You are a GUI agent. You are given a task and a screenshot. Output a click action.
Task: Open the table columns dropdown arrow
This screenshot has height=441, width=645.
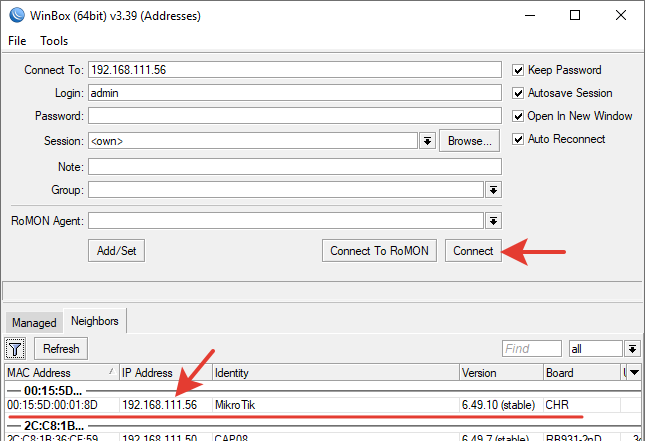pos(634,372)
